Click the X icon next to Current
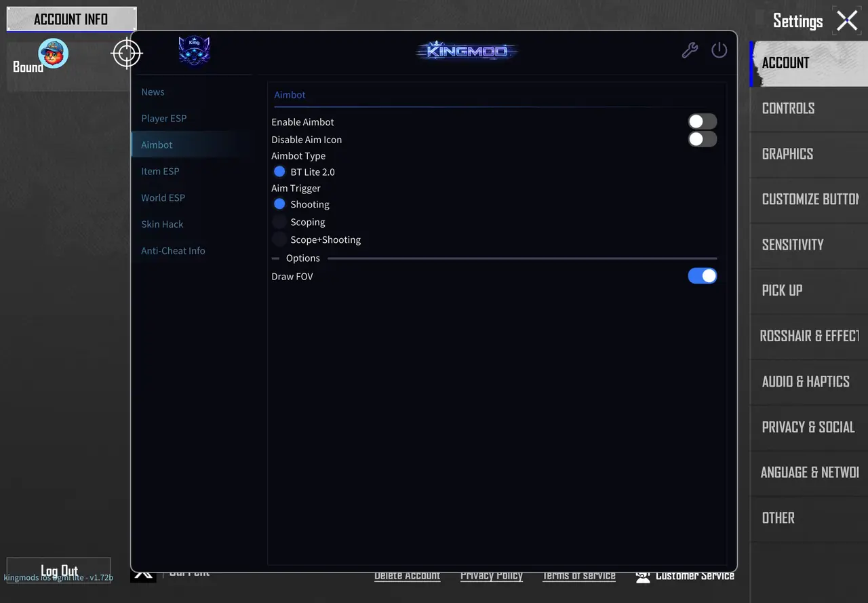 click(x=143, y=572)
